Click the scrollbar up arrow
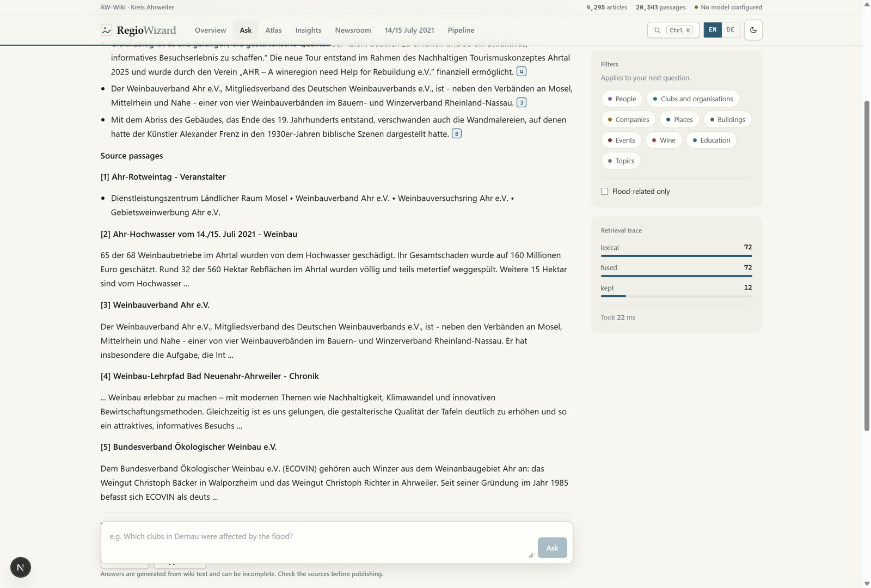Screen dimensions: 871x588 coord(867,4)
